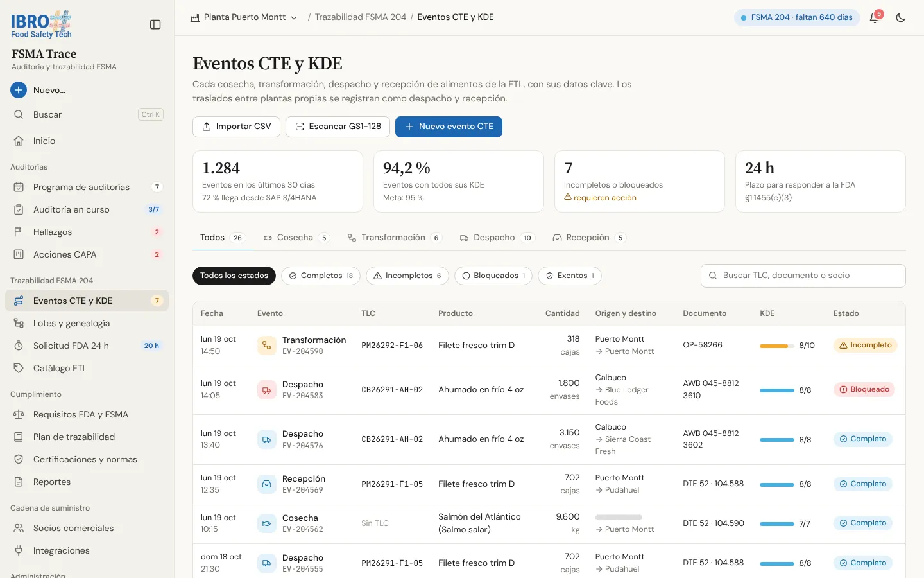924x578 pixels.
Task: Expand Planta Puerto Montt plant selector
Action: coord(244,17)
